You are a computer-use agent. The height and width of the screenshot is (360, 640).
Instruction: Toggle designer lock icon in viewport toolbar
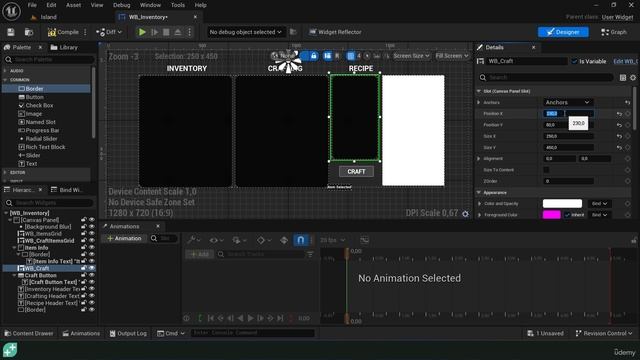click(313, 56)
